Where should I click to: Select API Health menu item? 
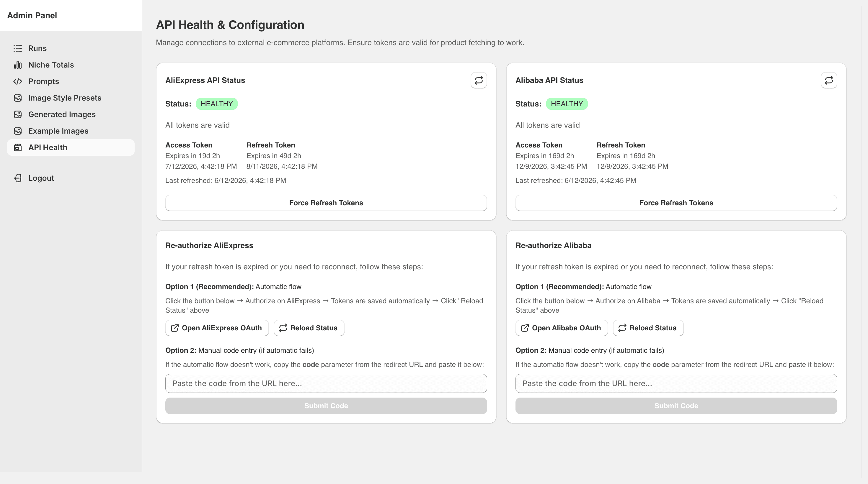pos(71,147)
